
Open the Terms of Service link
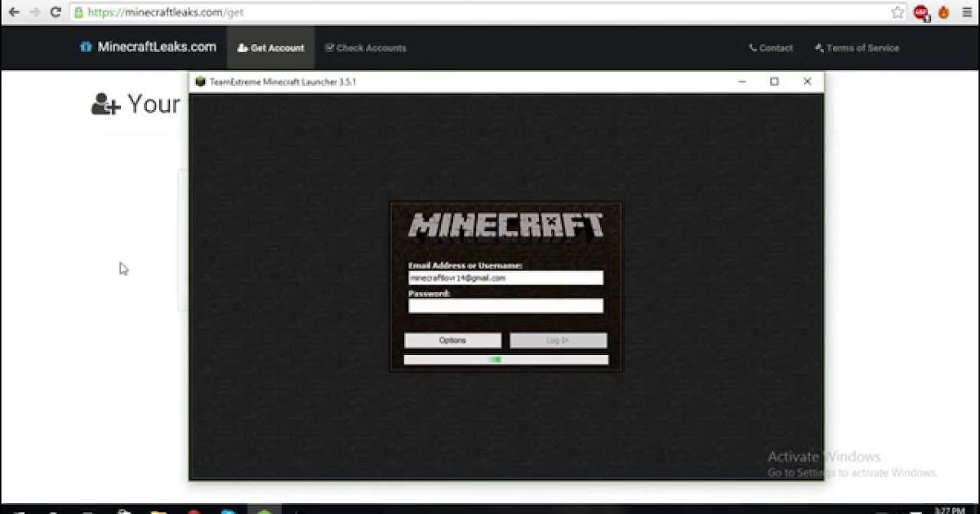pos(857,47)
